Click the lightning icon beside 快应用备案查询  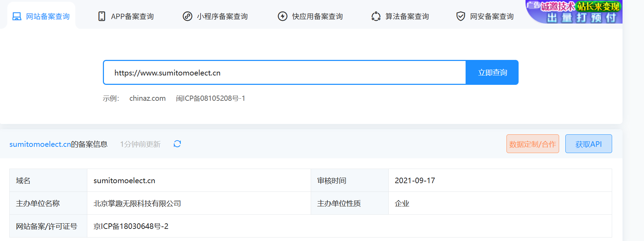[283, 16]
